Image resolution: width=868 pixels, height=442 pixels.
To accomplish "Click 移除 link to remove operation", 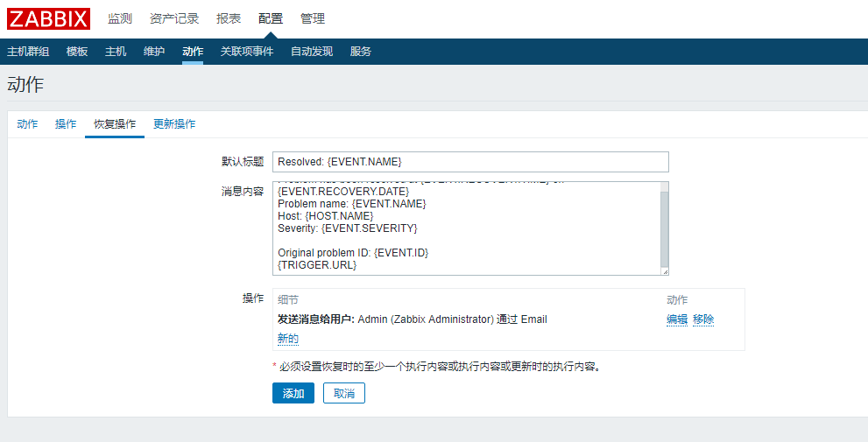I will coord(703,319).
